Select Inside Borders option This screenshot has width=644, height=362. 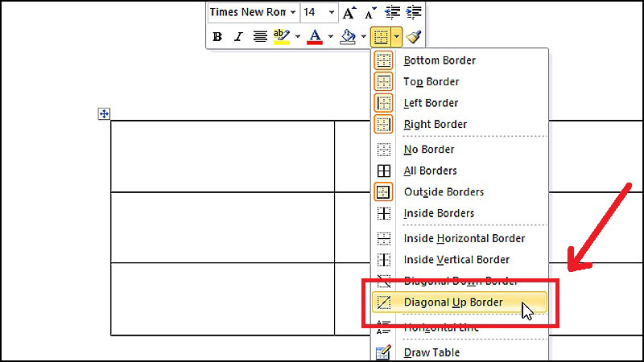[x=460, y=213]
